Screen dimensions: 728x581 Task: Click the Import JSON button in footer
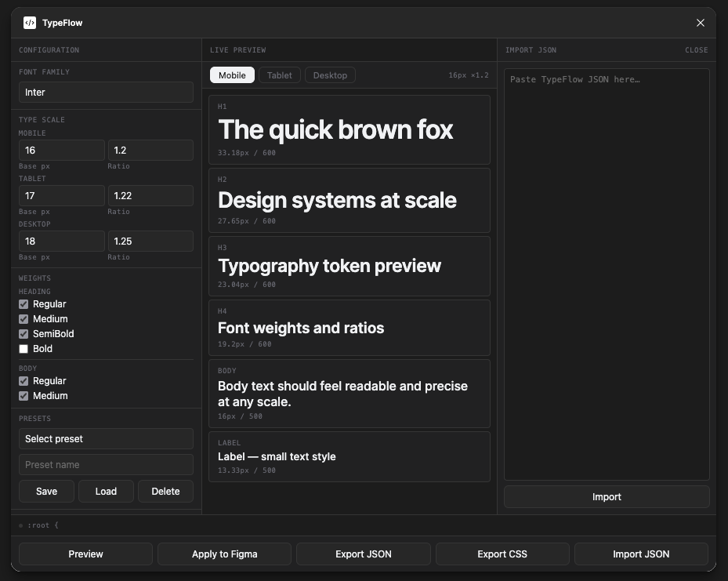click(x=641, y=554)
